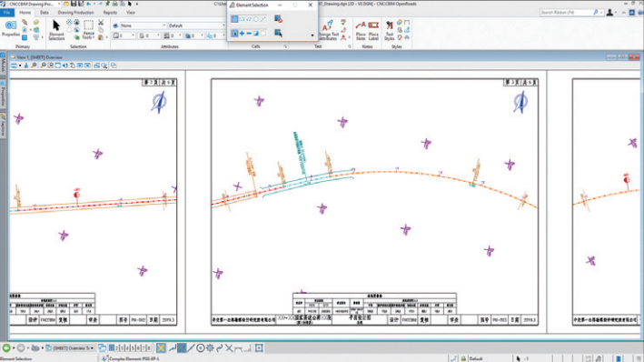Toggle Subtract mode minus in Element Selection
The image size is (644, 362).
coord(249,34)
